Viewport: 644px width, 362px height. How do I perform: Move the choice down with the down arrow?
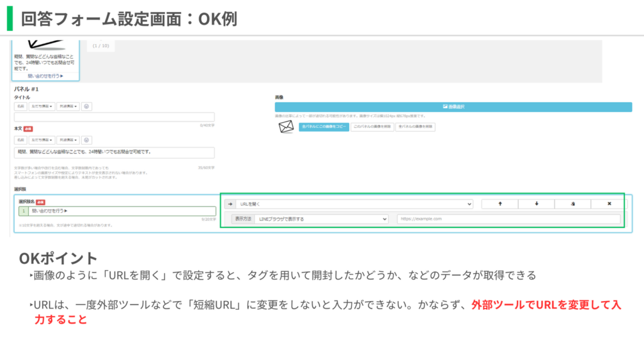tap(536, 204)
